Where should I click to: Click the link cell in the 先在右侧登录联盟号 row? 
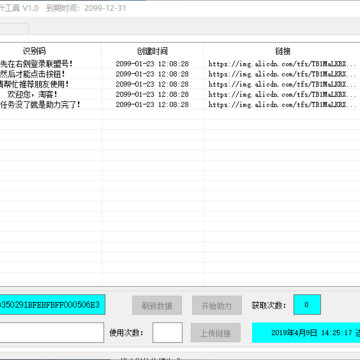click(282, 64)
